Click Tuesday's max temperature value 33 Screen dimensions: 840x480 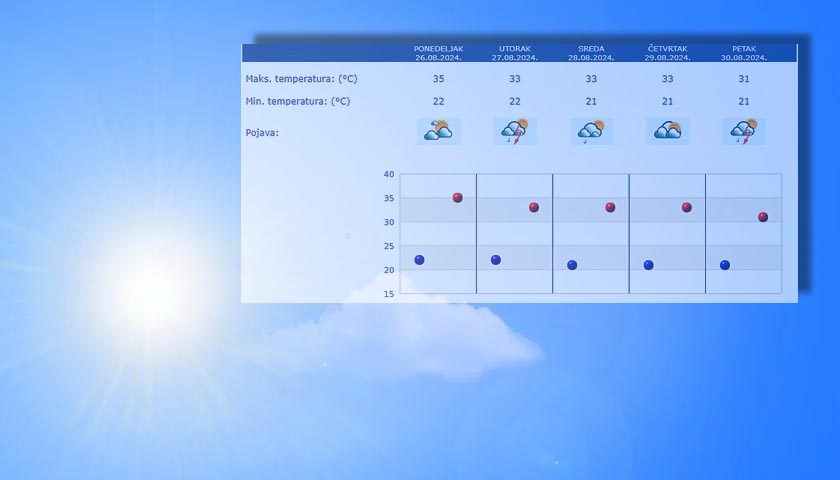(515, 79)
